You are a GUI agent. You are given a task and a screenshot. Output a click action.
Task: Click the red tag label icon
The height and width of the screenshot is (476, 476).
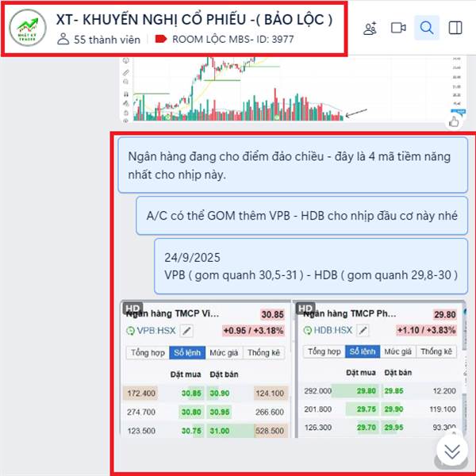tap(160, 39)
